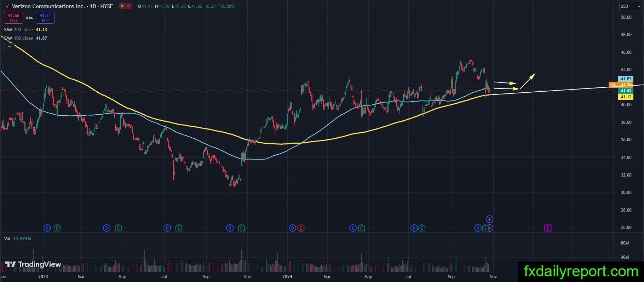Select the SMA 200 close indicator legend
644x282 pixels.
click(25, 30)
